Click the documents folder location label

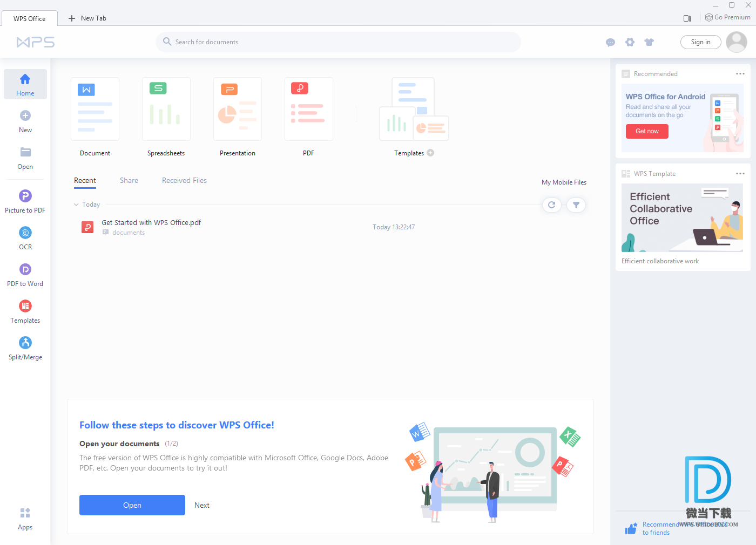(x=129, y=233)
